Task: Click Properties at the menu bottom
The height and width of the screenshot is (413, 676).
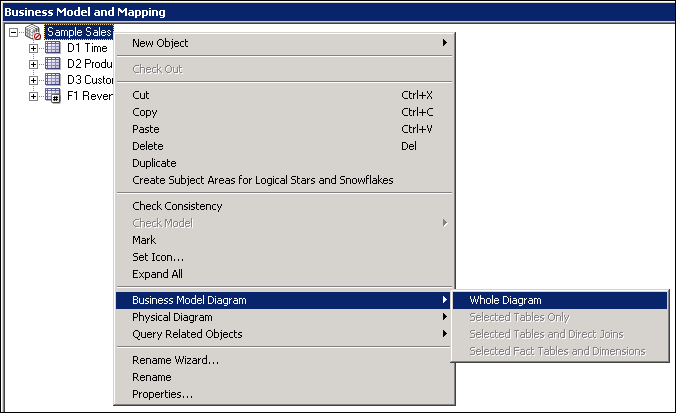Action: tap(162, 394)
